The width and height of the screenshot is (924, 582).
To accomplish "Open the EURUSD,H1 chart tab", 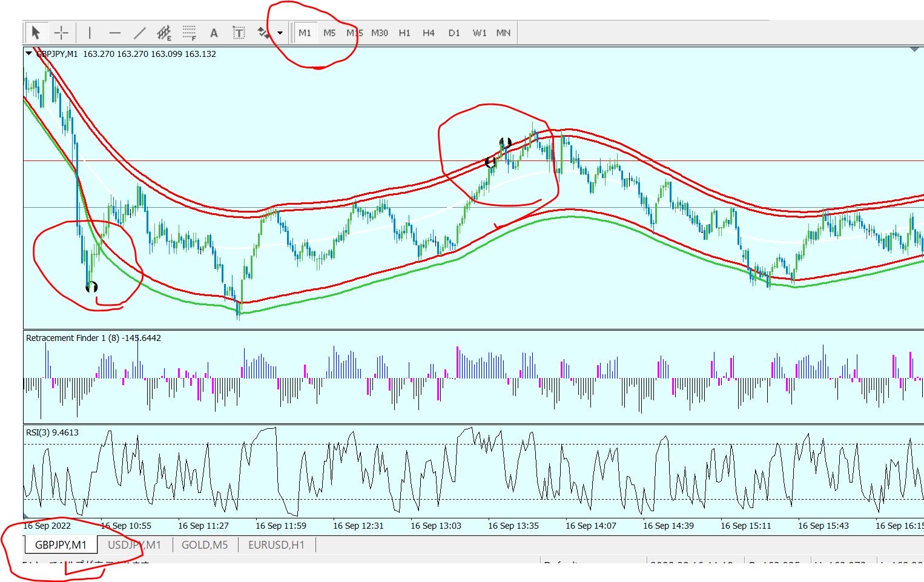I will (277, 545).
